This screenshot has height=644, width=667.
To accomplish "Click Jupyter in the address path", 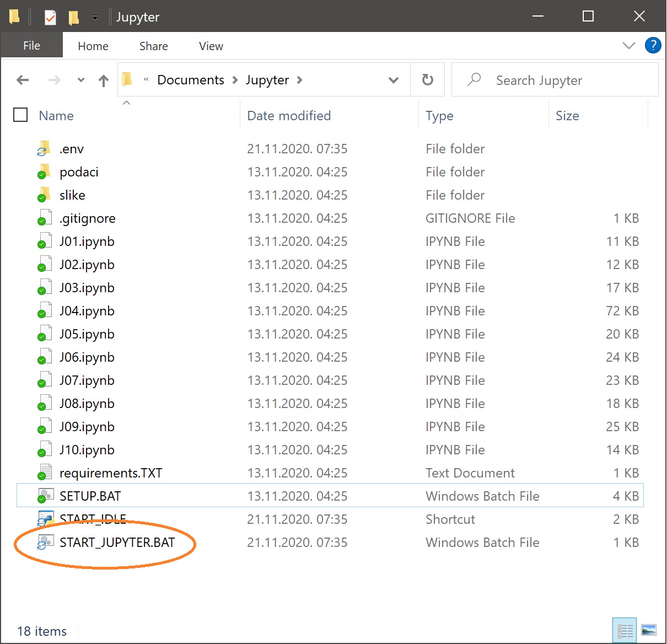I will pos(267,80).
